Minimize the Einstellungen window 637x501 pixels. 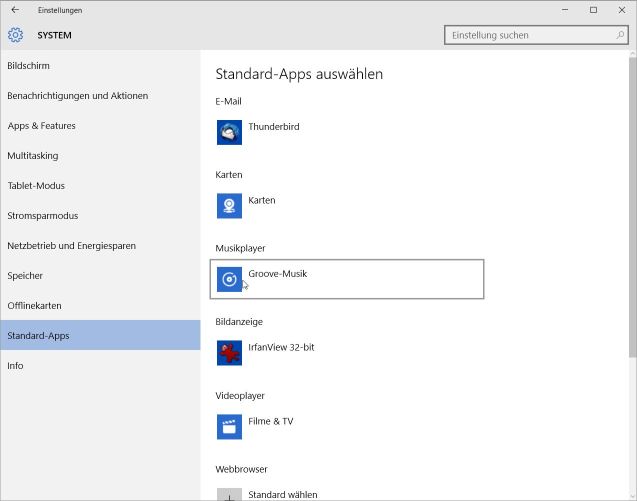[565, 10]
